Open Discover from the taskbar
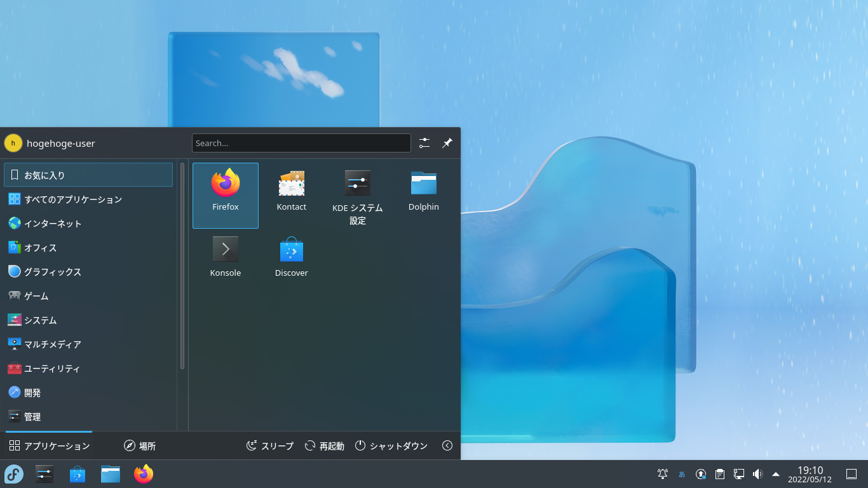This screenshot has height=488, width=868. point(78,474)
